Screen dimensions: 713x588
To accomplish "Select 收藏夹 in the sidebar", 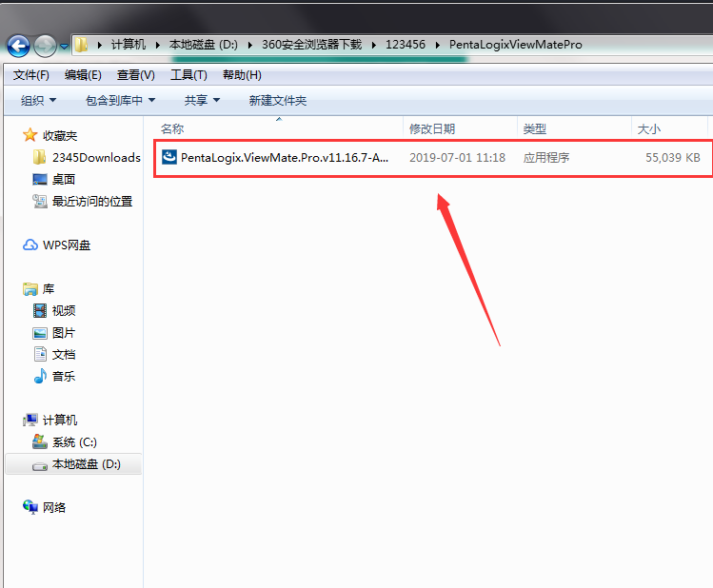I will 60,136.
